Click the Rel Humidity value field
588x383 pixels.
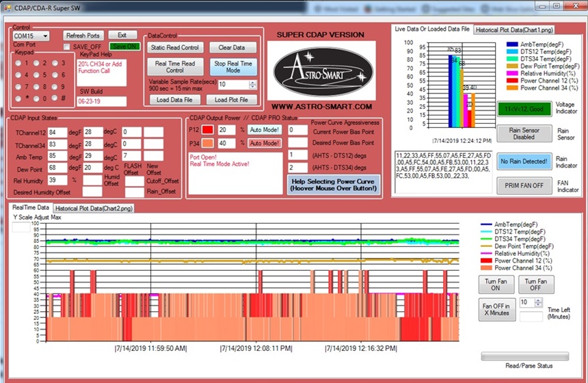click(x=57, y=180)
